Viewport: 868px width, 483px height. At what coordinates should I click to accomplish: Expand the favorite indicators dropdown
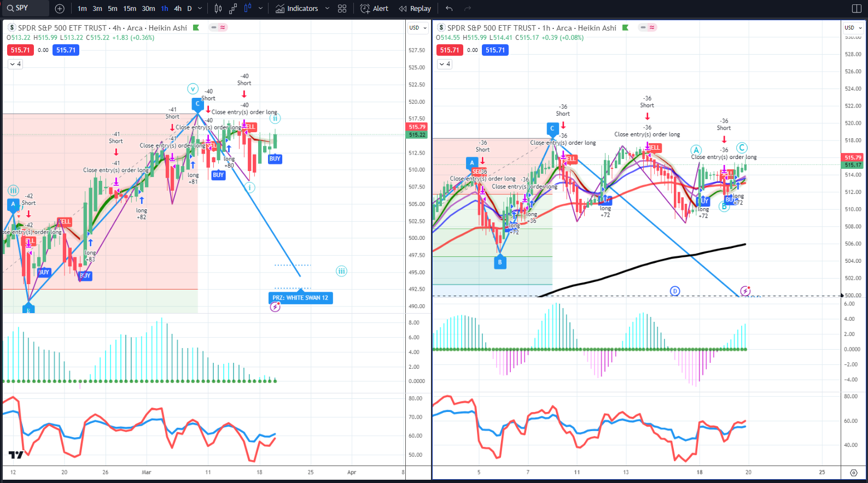point(327,8)
